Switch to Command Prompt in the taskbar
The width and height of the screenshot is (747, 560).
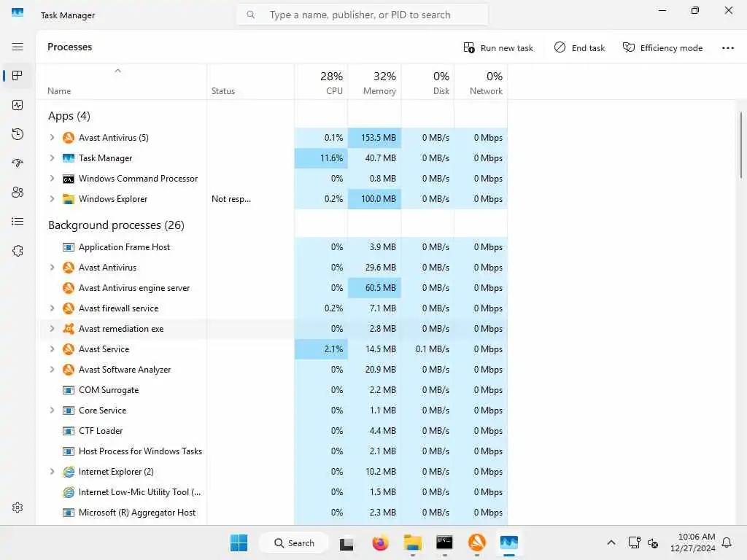coord(444,542)
